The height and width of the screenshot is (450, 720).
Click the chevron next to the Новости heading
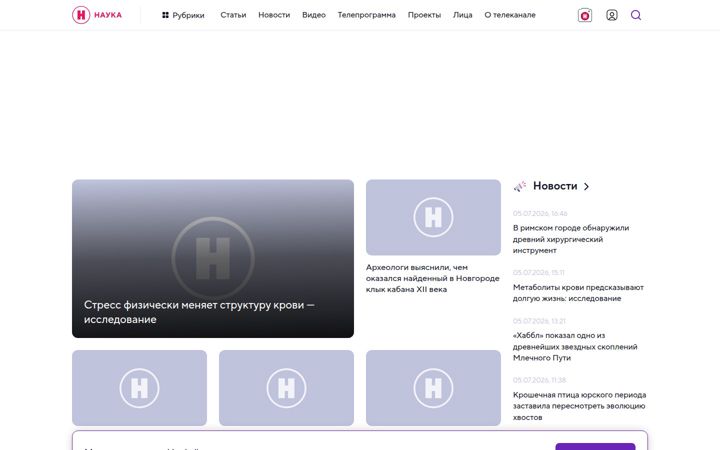tap(586, 186)
